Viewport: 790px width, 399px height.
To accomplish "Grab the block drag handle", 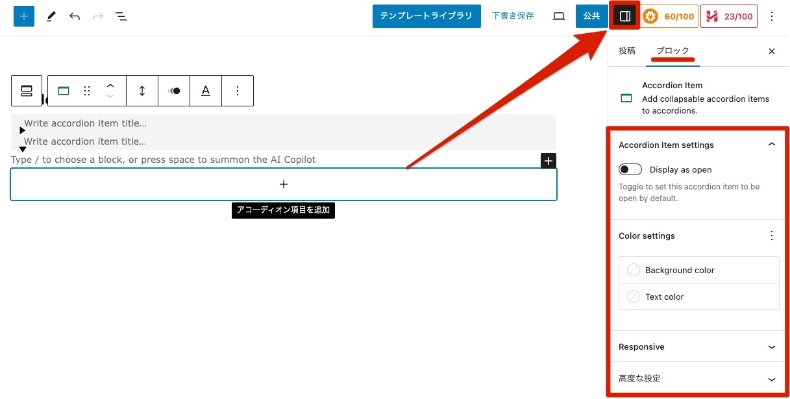I will pos(87,91).
